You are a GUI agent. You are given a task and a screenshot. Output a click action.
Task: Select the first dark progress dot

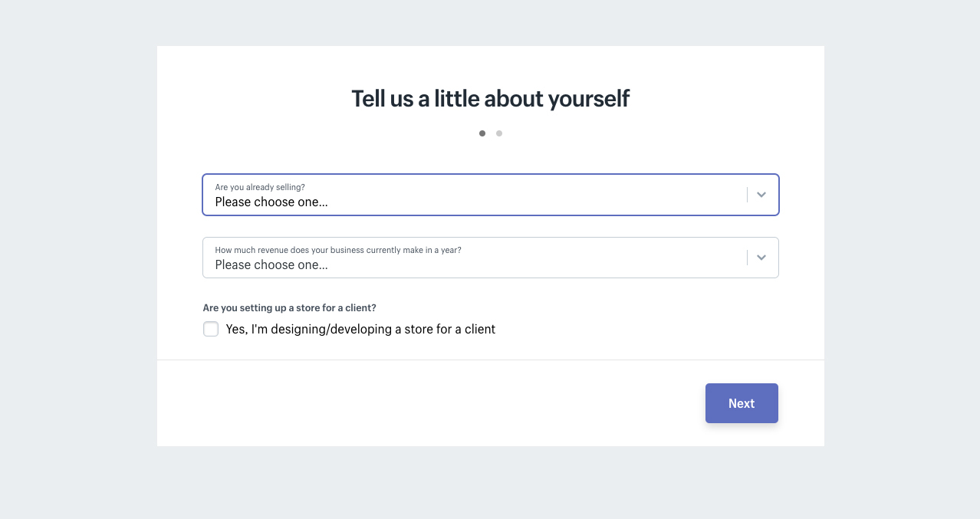coord(482,133)
